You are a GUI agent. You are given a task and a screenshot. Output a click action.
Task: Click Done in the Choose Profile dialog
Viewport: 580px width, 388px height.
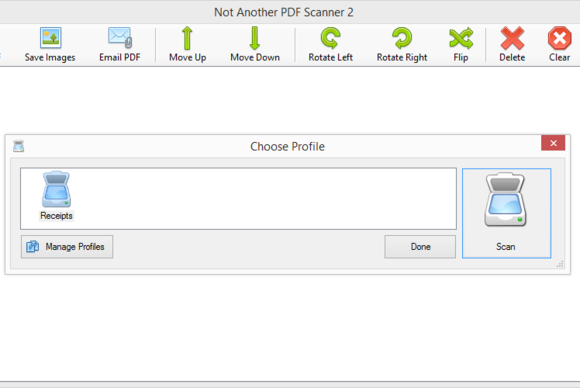pos(420,247)
